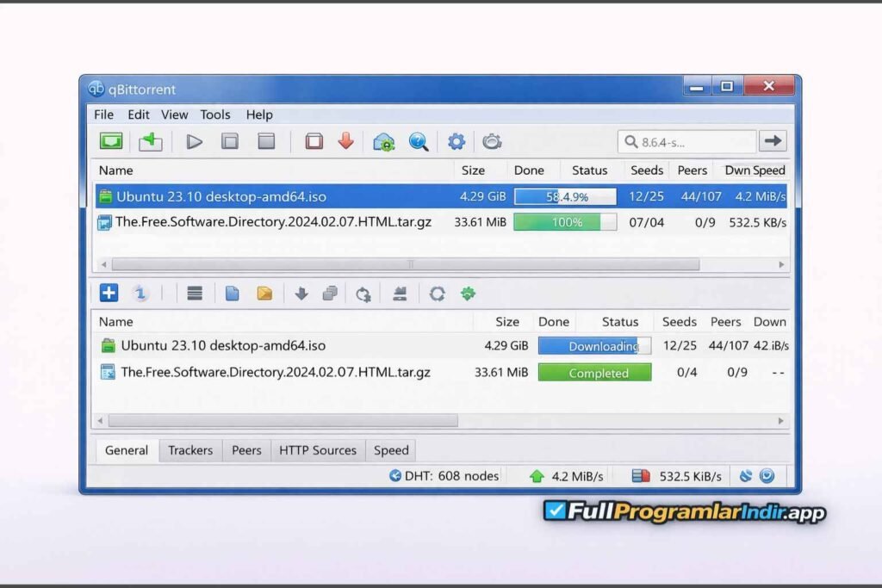
Task: Select the Add Torrent Link icon
Action: click(x=151, y=140)
